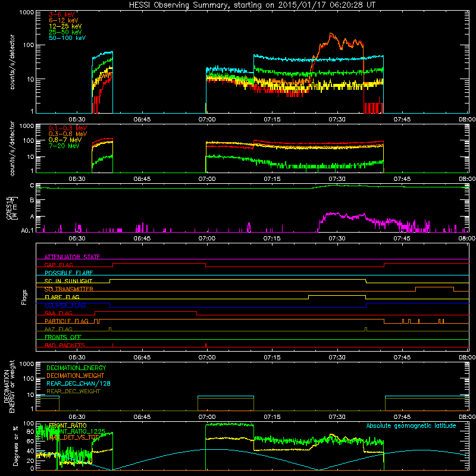Click the raised SAA_FLAG step segment

146,311
